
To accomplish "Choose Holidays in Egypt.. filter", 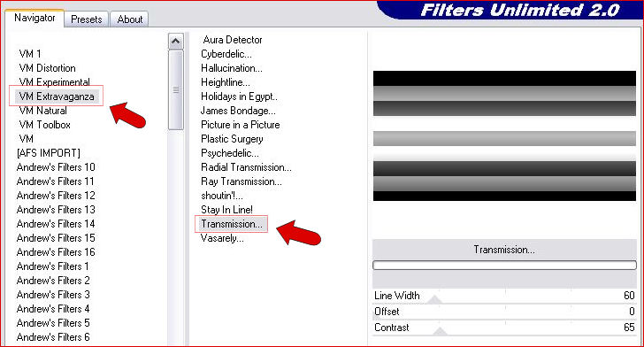I will pos(239,96).
